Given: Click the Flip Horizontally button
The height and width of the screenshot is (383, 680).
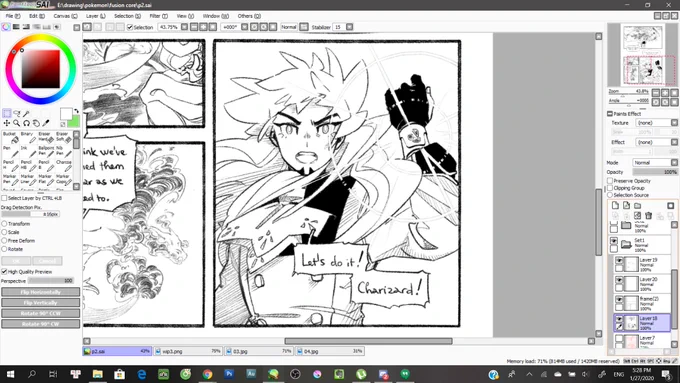Looking at the screenshot, I should coord(41,292).
